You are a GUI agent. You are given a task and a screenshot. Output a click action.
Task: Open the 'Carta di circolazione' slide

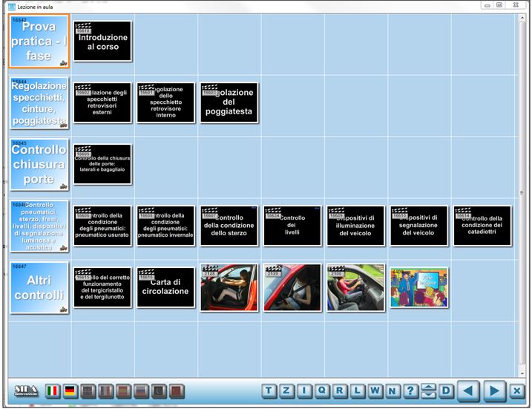pos(165,287)
